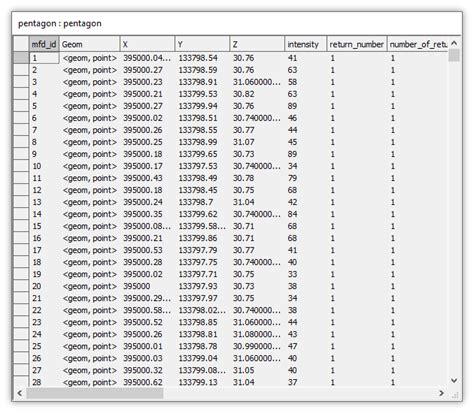The width and height of the screenshot is (474, 413).
Task: Click the mfd_id column header
Action: click(x=44, y=44)
